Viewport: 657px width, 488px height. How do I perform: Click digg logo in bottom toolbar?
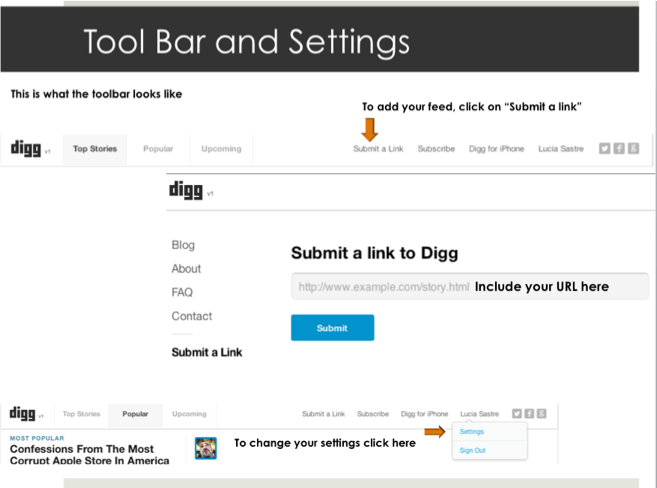point(22,413)
